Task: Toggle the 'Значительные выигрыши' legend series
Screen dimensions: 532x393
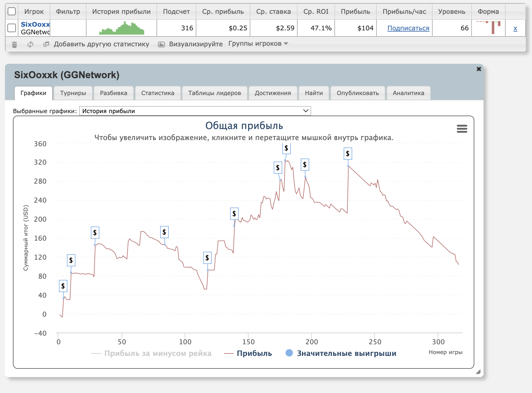Action: coord(346,353)
